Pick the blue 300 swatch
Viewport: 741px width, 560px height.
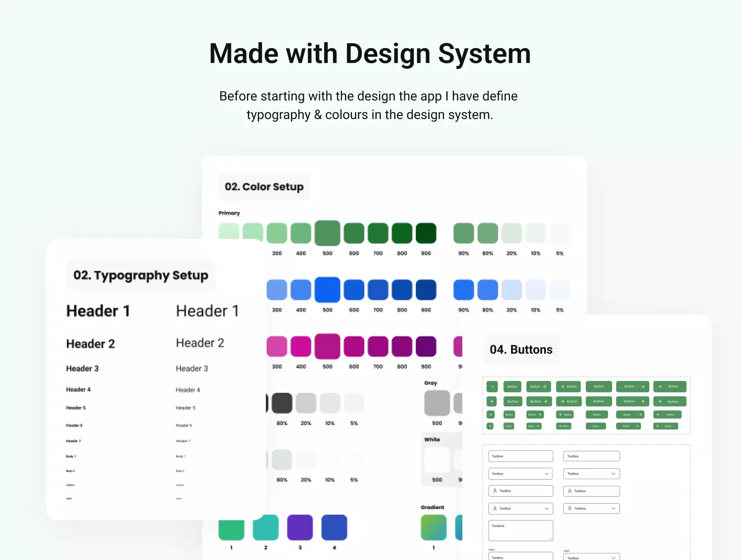pos(277,290)
